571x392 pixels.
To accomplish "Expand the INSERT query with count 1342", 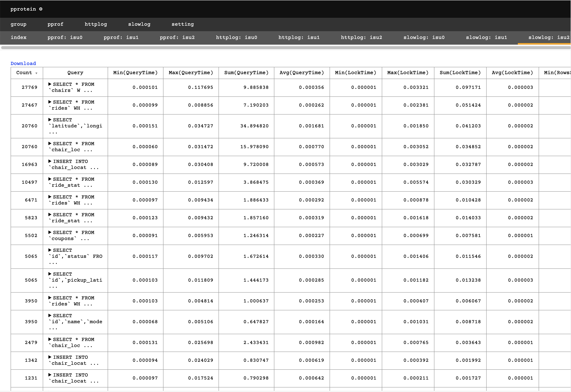I will click(50, 357).
